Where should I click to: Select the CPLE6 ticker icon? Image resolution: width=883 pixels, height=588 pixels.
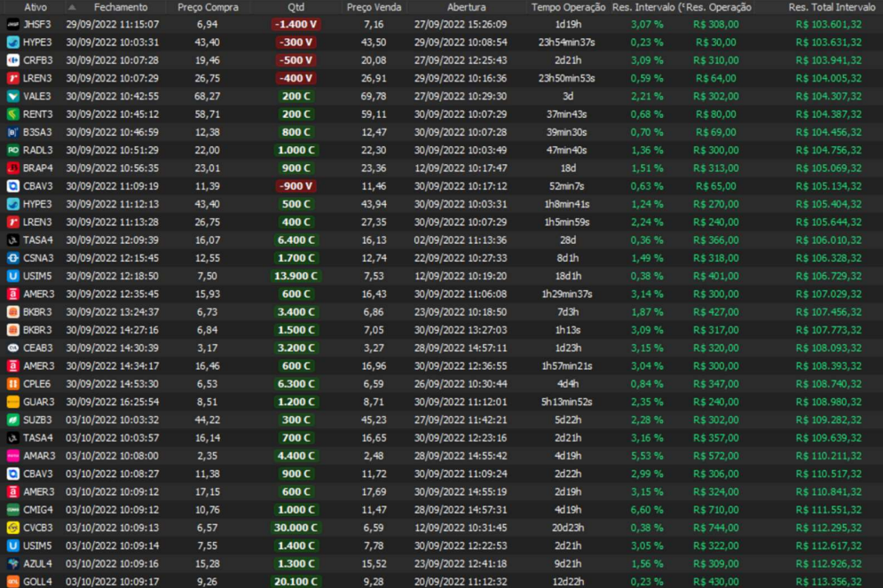(x=12, y=384)
